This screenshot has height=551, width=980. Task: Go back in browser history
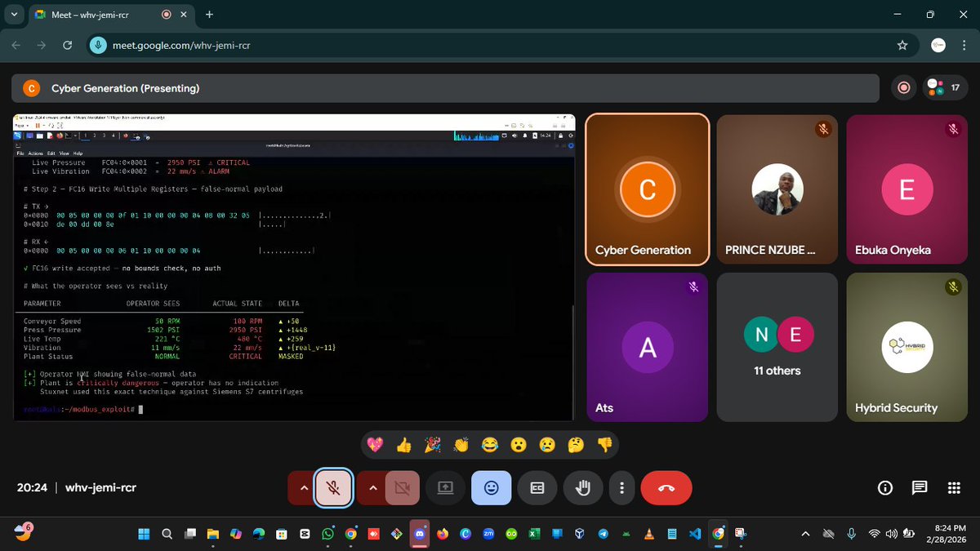pos(16,46)
